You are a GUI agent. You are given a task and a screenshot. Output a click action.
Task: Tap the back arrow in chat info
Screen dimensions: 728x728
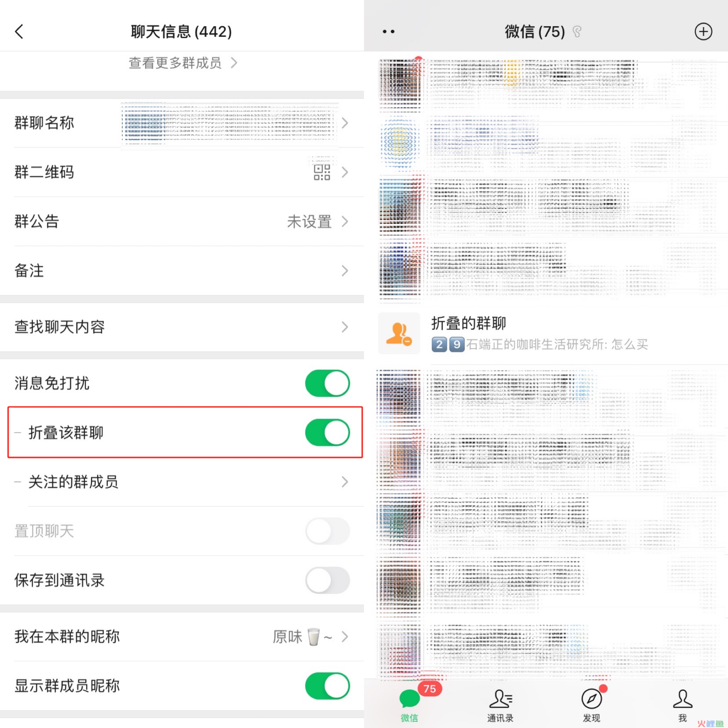pos(19,32)
